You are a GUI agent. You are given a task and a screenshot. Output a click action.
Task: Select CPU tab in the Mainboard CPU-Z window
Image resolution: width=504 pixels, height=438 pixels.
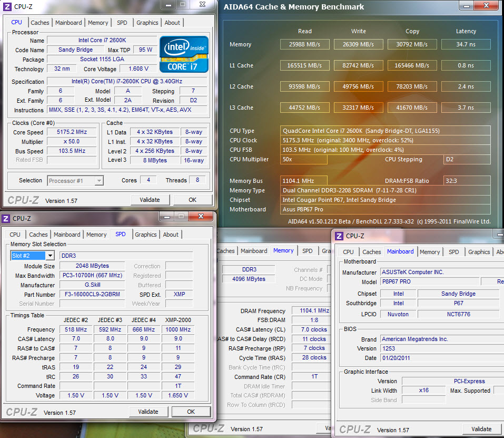[348, 252]
